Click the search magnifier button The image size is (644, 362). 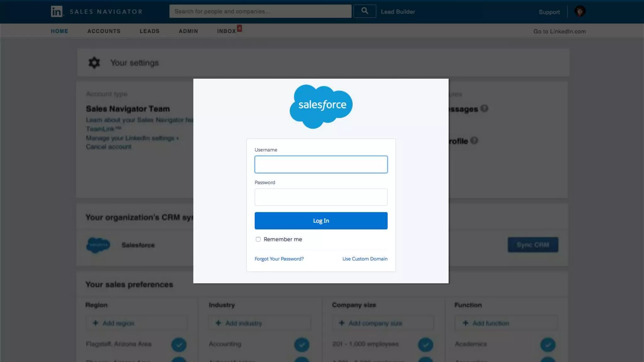point(365,11)
